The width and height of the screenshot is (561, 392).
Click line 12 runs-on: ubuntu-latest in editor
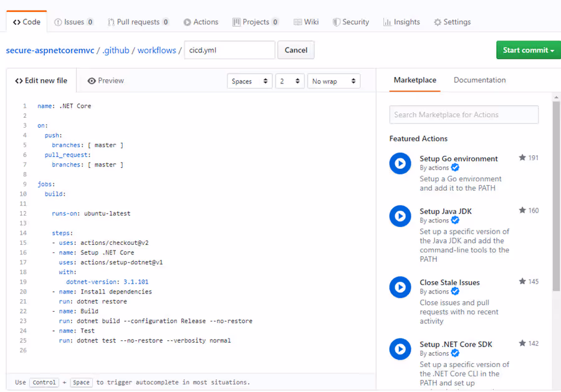point(91,214)
